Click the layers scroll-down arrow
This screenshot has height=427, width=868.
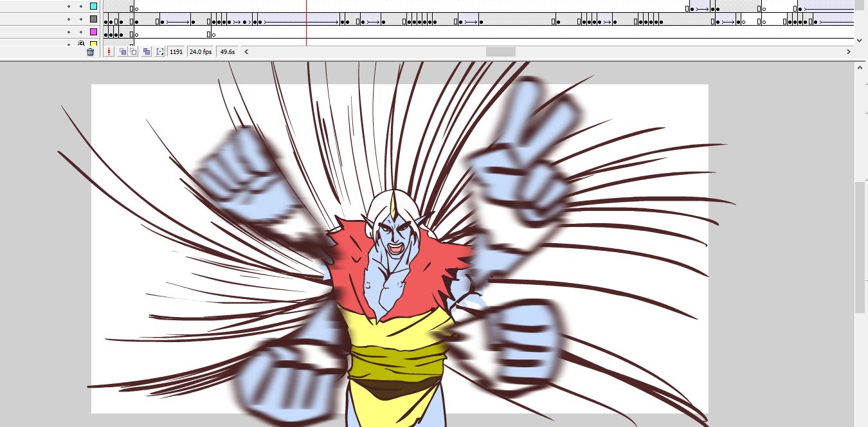tap(860, 40)
